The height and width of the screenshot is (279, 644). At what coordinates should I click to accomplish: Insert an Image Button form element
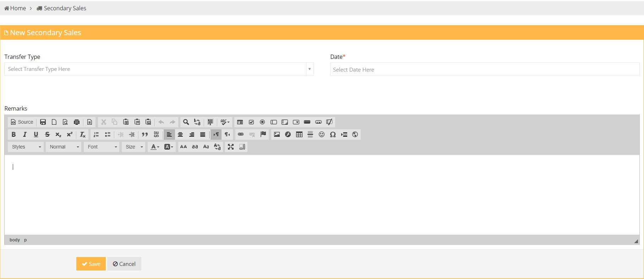click(318, 122)
